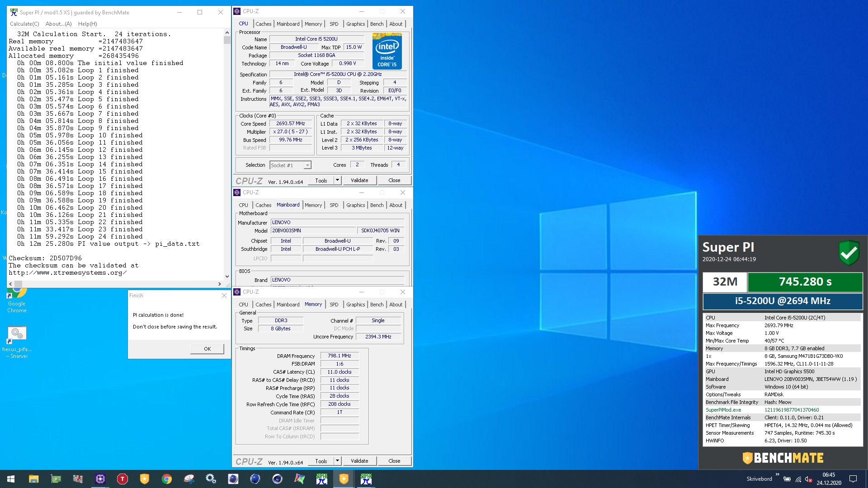This screenshot has width=868, height=488.
Task: Click the red octagon T taskbar icon
Action: point(122,479)
